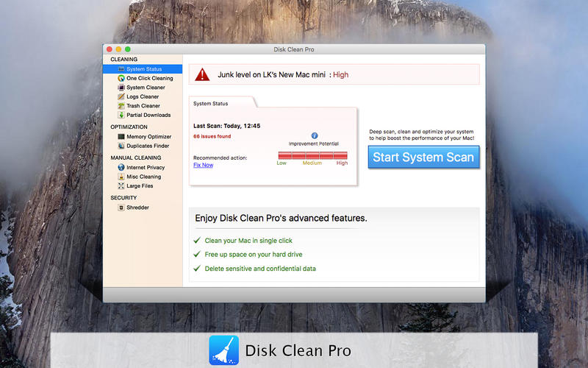Click the Shredder icon
This screenshot has height=368, width=588.
121,208
